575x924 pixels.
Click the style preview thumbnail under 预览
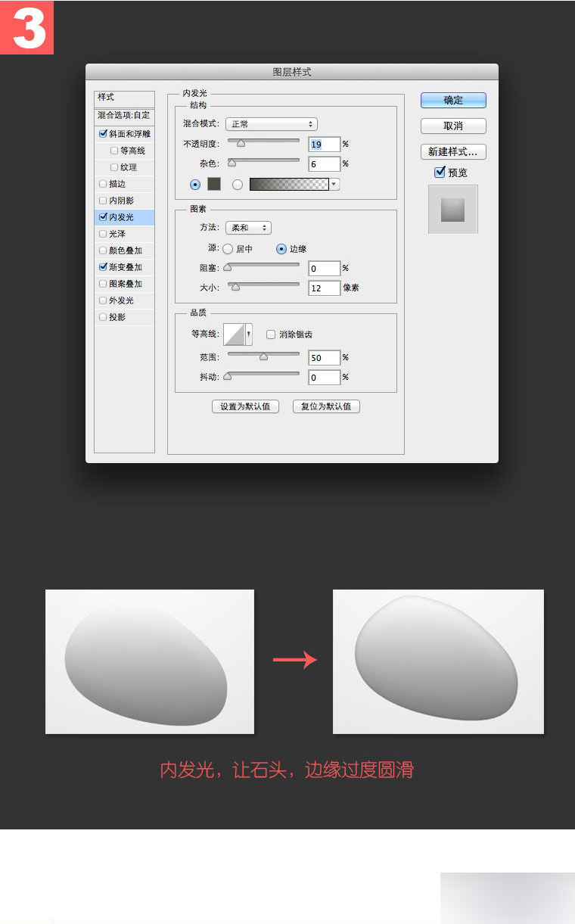[x=453, y=209]
